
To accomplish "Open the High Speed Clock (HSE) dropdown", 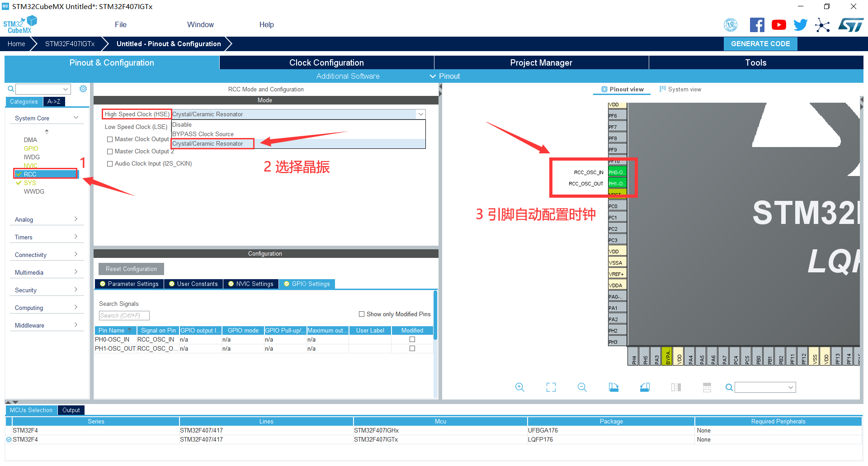I will tap(298, 114).
